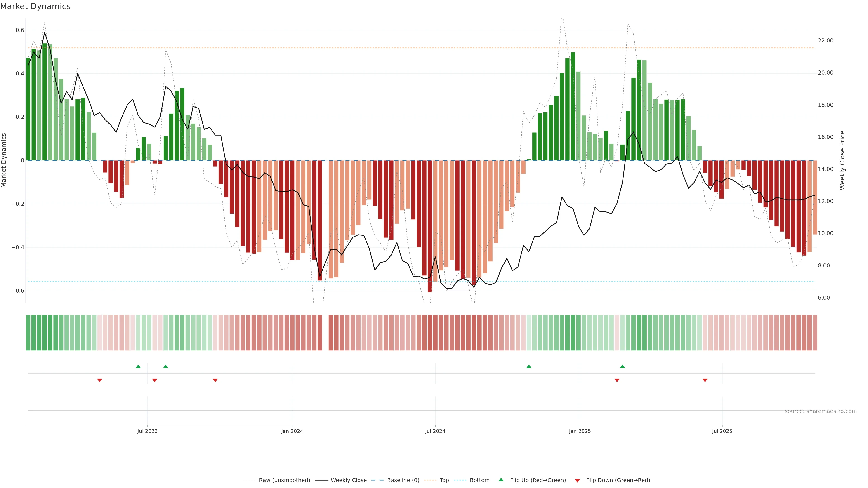Click the leftmost red flip-down triangle marker
The image size is (868, 488).
click(x=100, y=380)
